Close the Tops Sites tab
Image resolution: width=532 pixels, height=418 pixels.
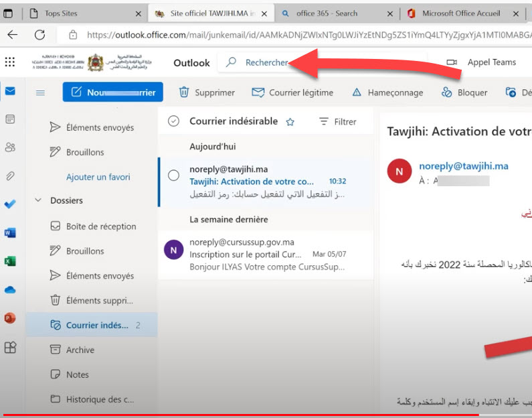point(139,14)
